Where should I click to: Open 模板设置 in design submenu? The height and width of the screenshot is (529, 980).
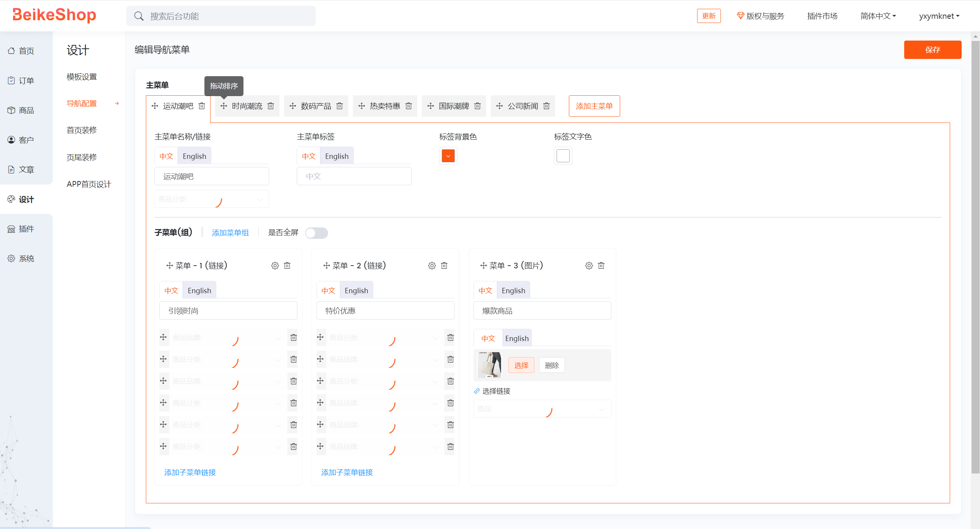pos(82,77)
